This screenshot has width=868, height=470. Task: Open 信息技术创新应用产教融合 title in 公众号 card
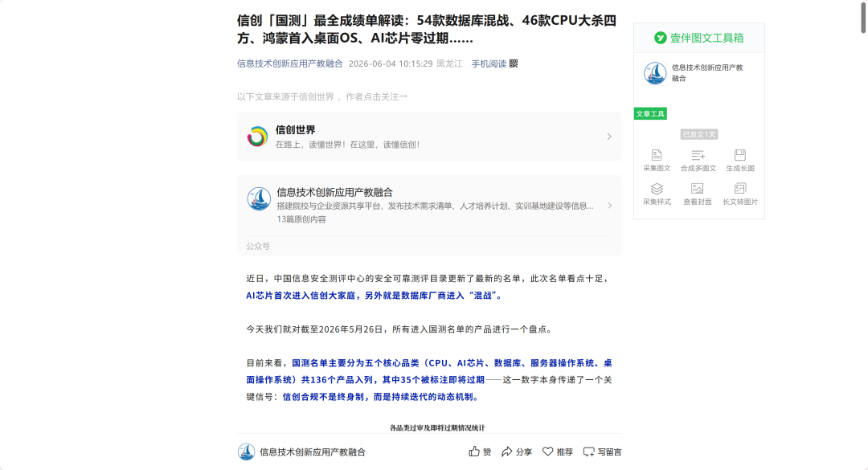point(334,193)
